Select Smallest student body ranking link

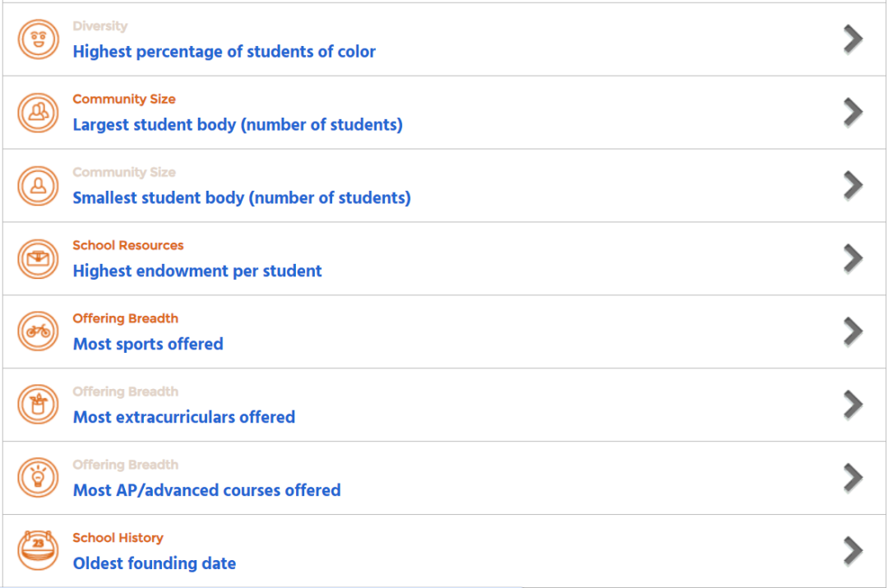tap(242, 198)
